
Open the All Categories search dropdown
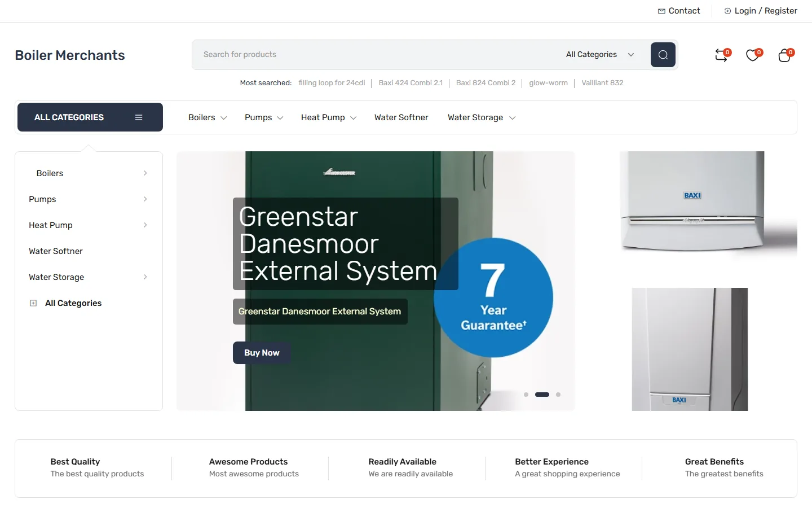pyautogui.click(x=600, y=55)
